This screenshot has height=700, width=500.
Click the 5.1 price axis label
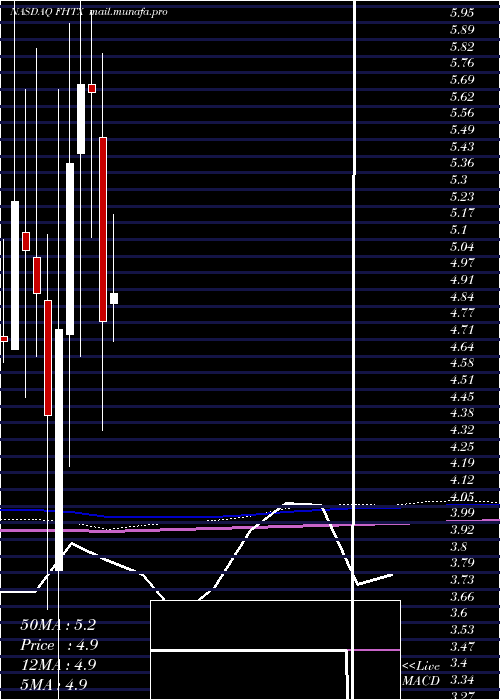[x=459, y=230]
